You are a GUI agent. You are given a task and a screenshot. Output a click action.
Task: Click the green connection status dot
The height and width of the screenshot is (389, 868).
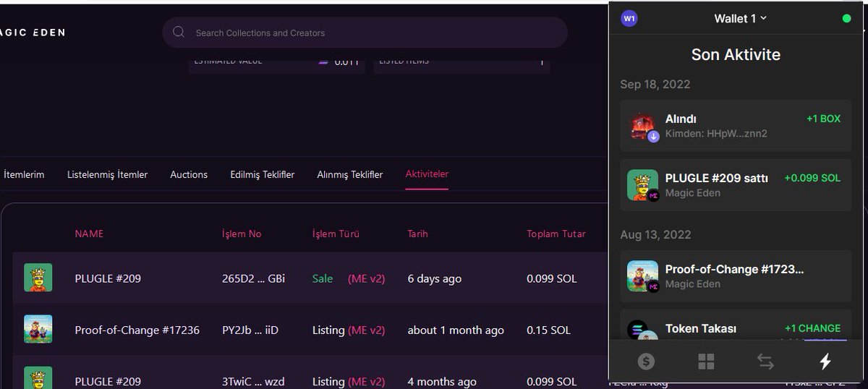point(846,18)
